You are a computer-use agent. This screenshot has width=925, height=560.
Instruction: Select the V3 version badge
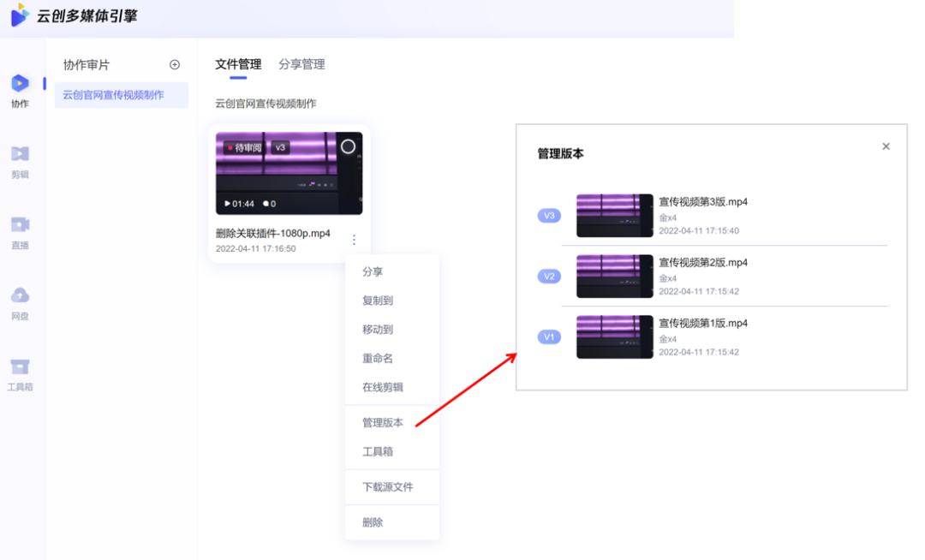[549, 216]
